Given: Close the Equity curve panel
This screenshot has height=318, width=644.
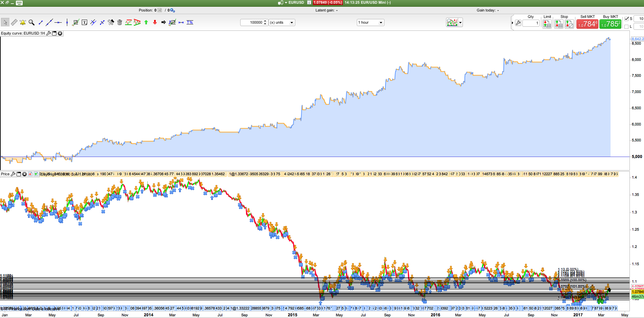Looking at the screenshot, I should click(60, 33).
